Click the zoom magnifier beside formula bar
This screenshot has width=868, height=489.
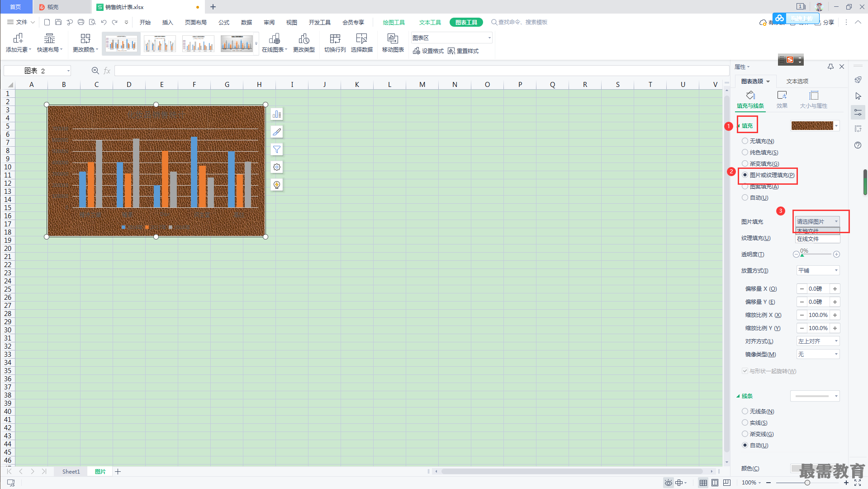point(95,71)
